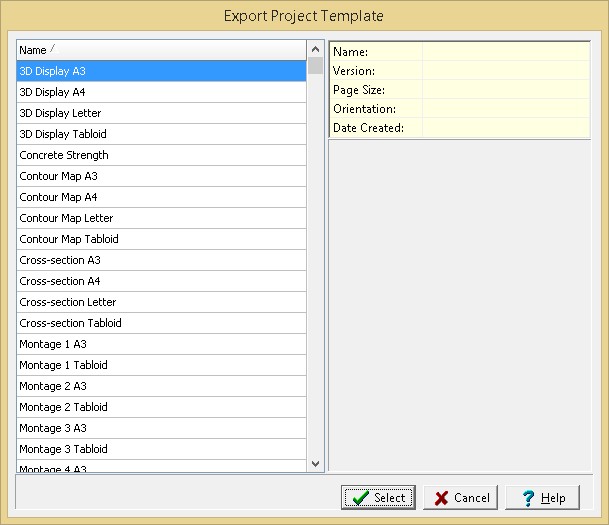
Task: Click the Page Size value field
Action: click(505, 90)
